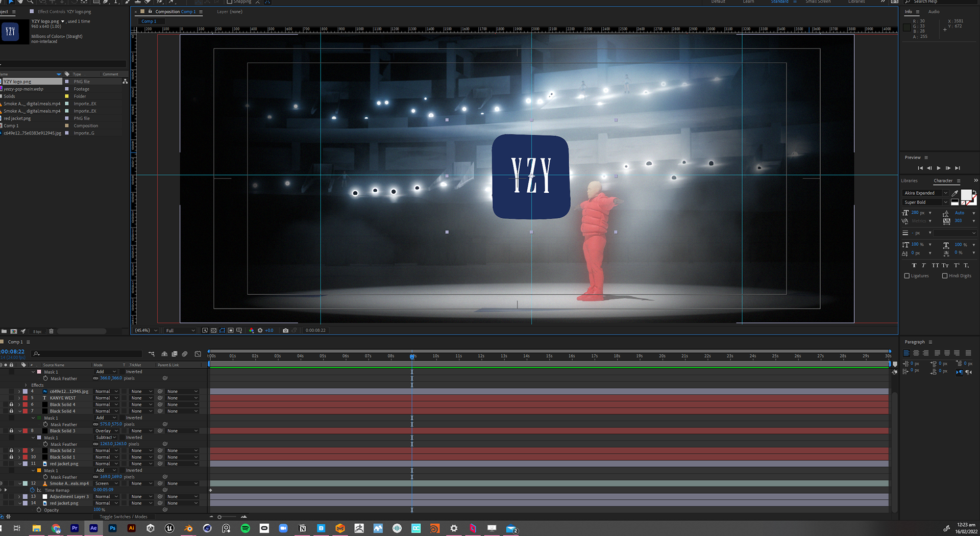The image size is (980, 536).
Task: Switch to the Audio panel tab
Action: (x=934, y=12)
